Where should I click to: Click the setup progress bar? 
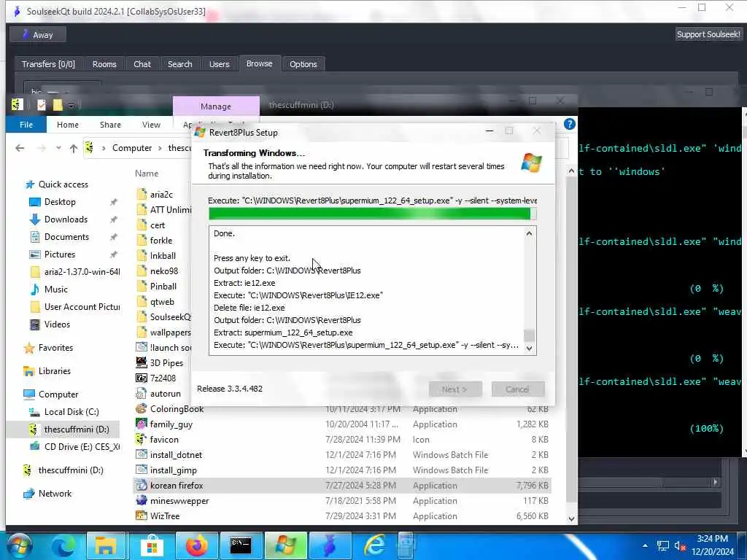click(x=373, y=214)
